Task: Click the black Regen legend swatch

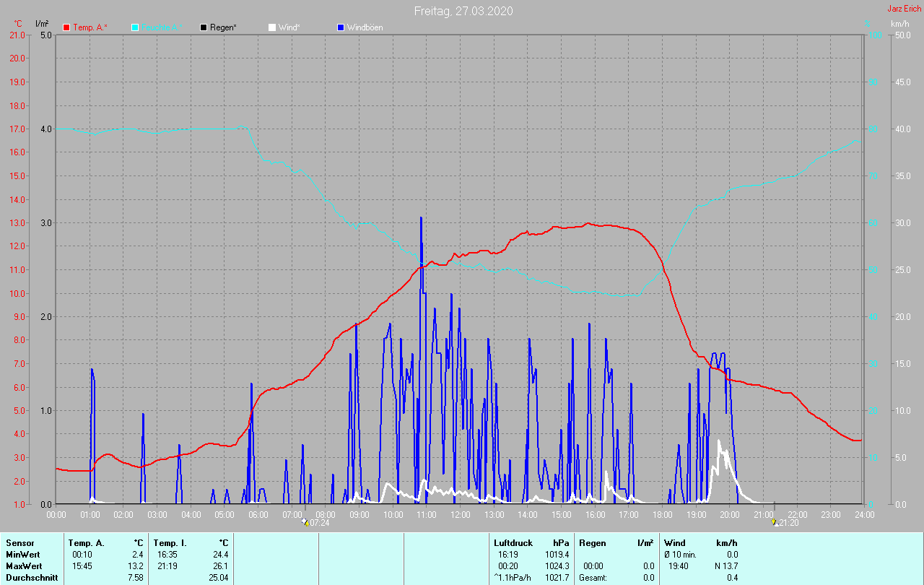Action: click(x=204, y=27)
